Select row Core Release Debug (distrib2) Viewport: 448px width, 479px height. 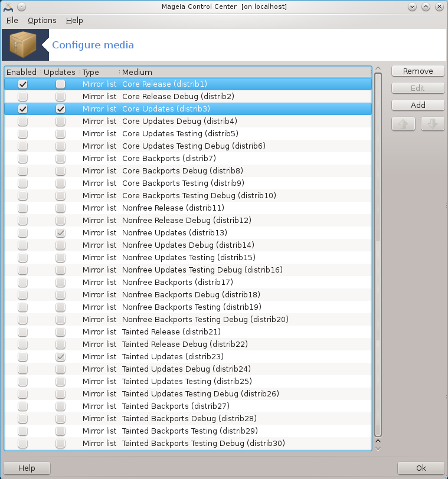point(188,97)
